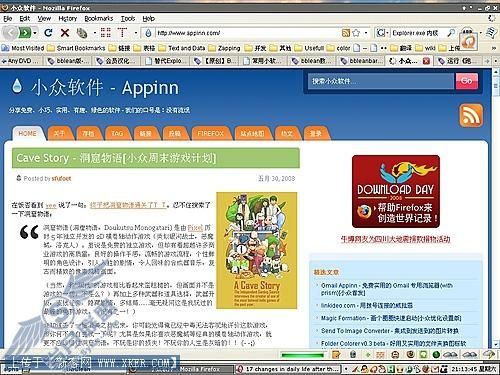The height and width of the screenshot is (375, 500).
Task: Go back with the Back arrow button
Action: pos(11,33)
